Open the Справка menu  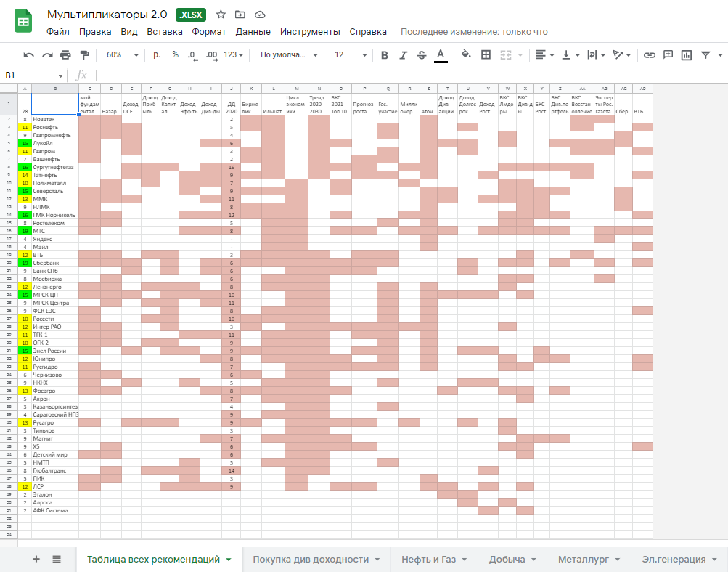[368, 31]
